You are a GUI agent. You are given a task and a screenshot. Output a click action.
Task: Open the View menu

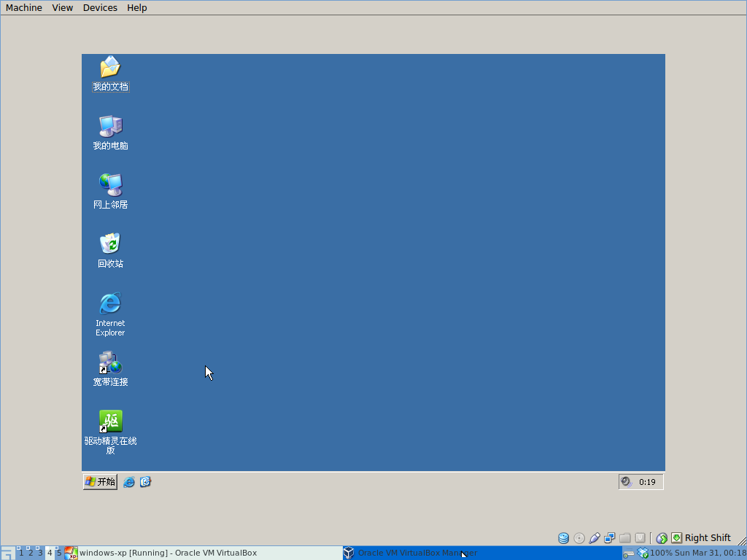coord(63,7)
